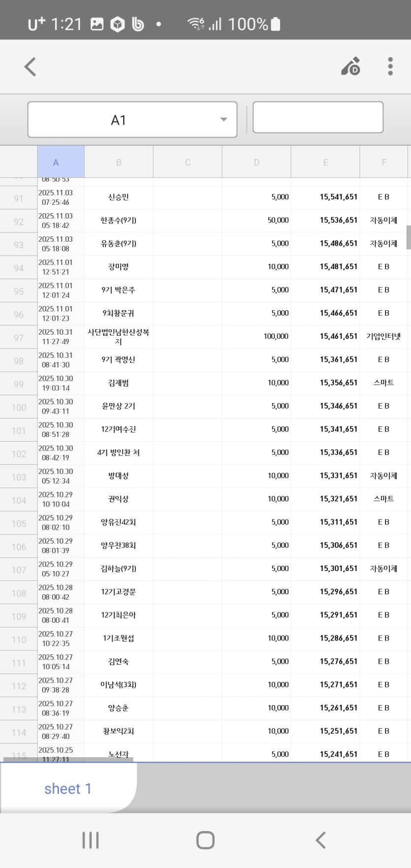
Task: Select the cell containing 신승민
Action: 119,197
